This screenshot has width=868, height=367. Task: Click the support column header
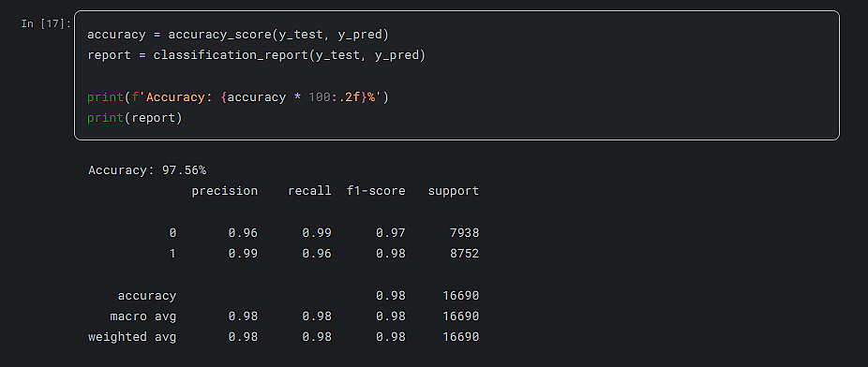coord(454,191)
